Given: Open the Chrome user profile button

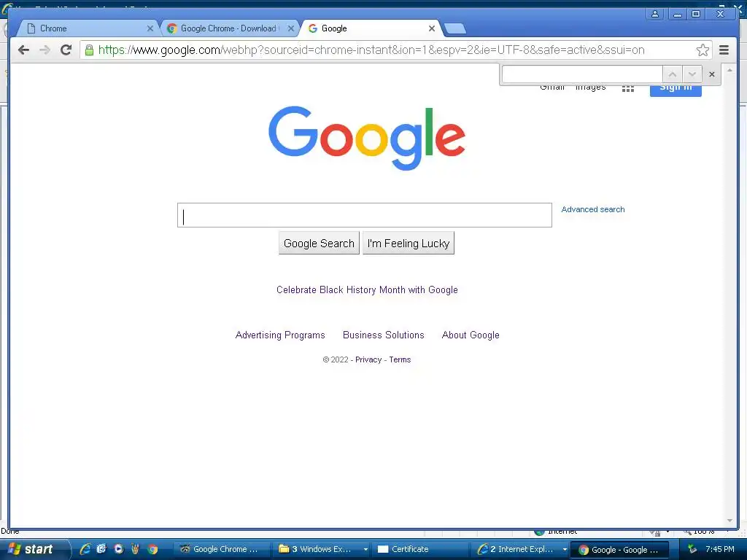Looking at the screenshot, I should pyautogui.click(x=655, y=14).
